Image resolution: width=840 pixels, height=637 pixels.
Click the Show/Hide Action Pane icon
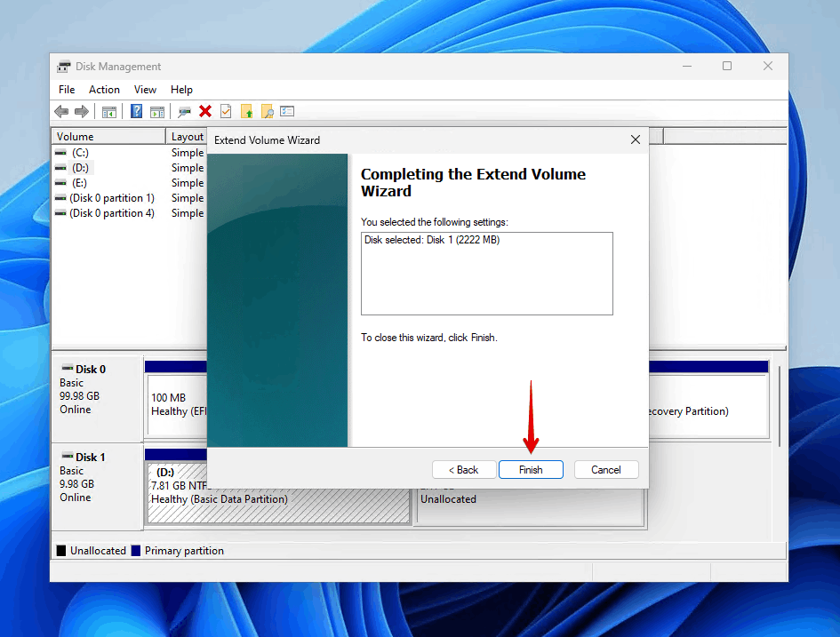(x=157, y=111)
